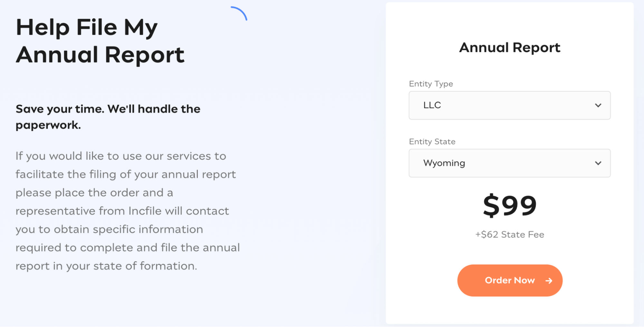This screenshot has height=327, width=644.
Task: Click the bold 'Save your time' subtitle
Action: (x=108, y=117)
